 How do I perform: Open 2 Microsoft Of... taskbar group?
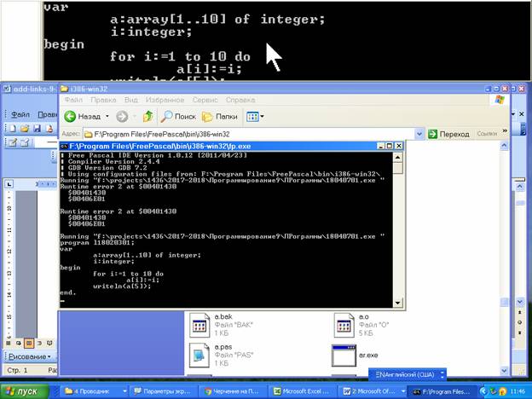[x=370, y=391]
